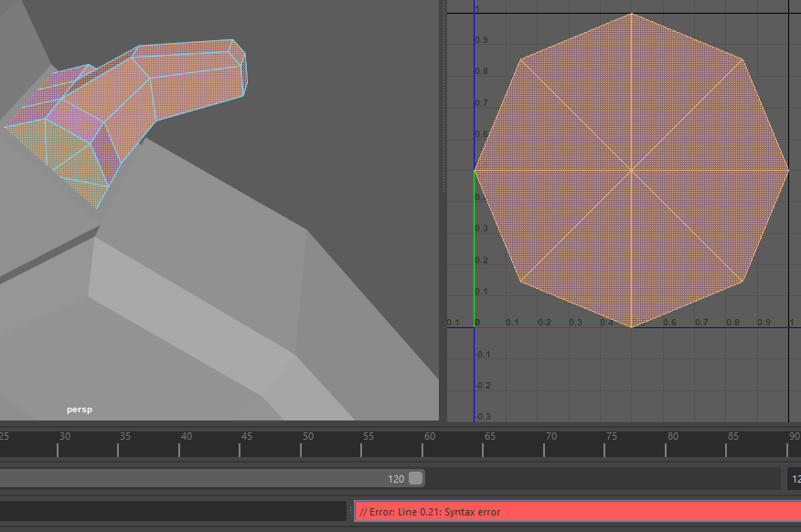Select the center UV vertex of the octagon
The height and width of the screenshot is (532, 801).
[x=632, y=170]
